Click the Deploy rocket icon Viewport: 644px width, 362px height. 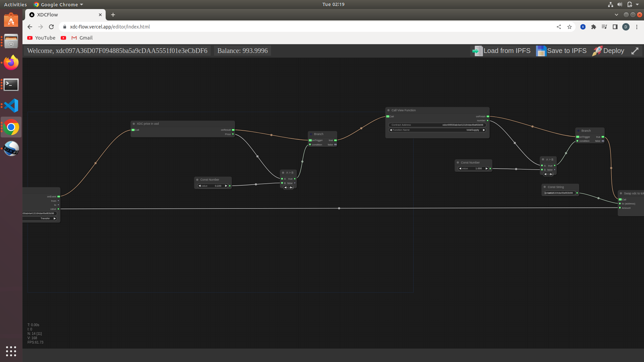tap(597, 51)
